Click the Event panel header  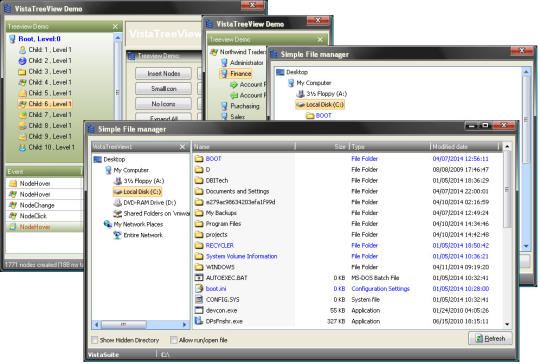click(x=44, y=171)
